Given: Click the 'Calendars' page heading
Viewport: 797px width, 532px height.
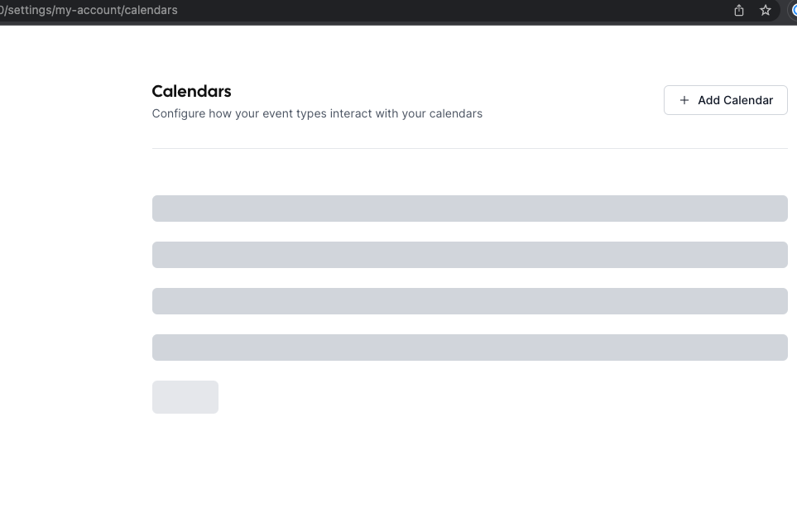Looking at the screenshot, I should pos(191,91).
